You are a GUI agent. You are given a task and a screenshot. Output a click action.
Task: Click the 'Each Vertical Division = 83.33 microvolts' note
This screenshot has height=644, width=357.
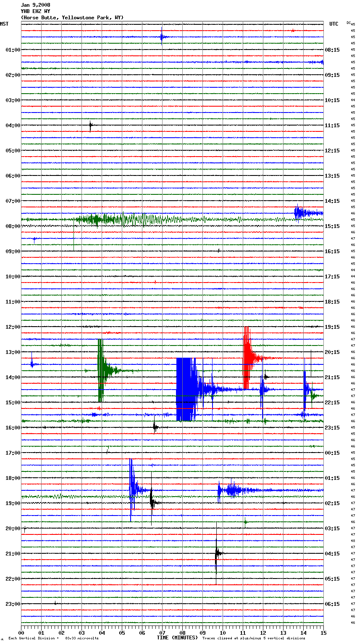tap(53, 638)
